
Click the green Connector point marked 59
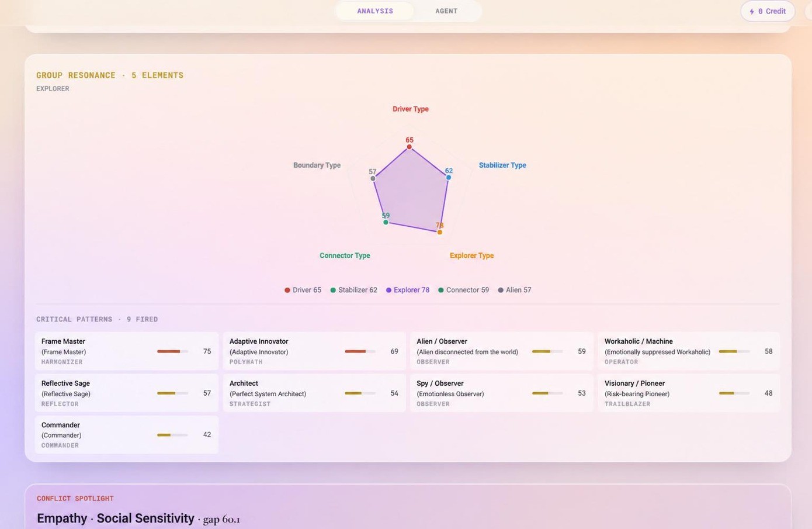386,222
